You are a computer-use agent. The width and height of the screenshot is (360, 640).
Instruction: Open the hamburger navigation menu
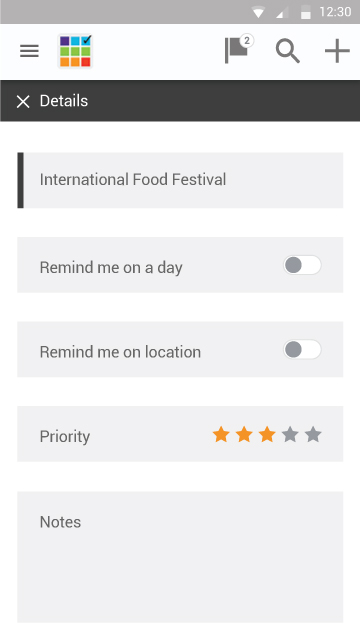pos(29,51)
